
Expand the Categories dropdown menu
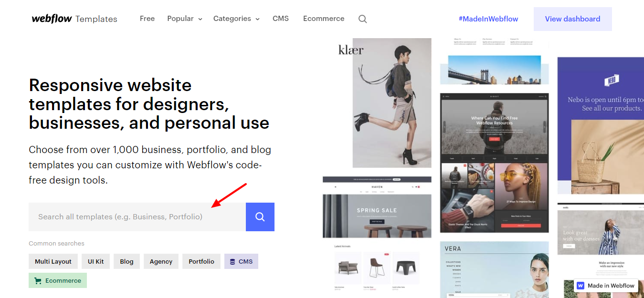click(236, 19)
